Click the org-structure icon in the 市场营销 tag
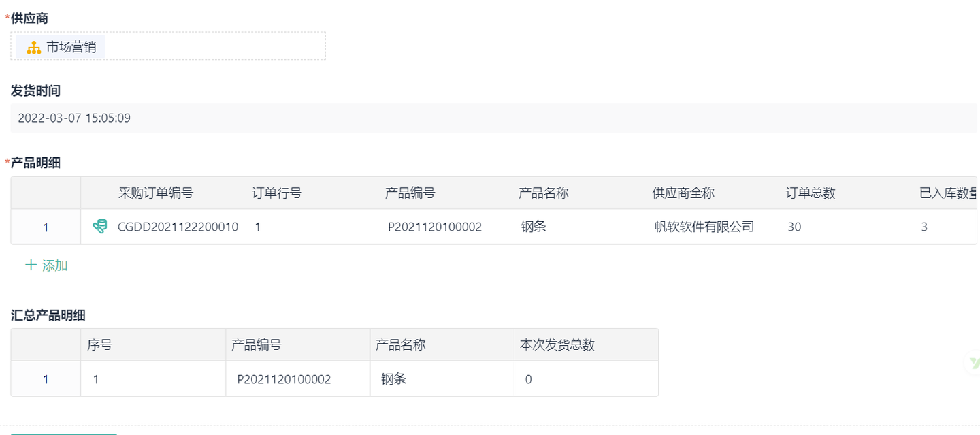980x435 pixels. (32, 47)
